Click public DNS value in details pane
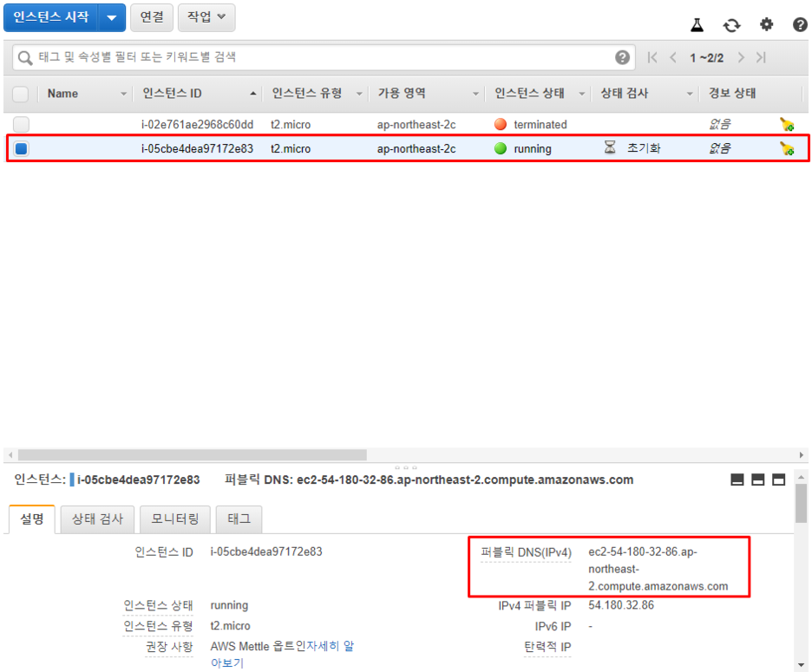The width and height of the screenshot is (812, 672). click(658, 569)
